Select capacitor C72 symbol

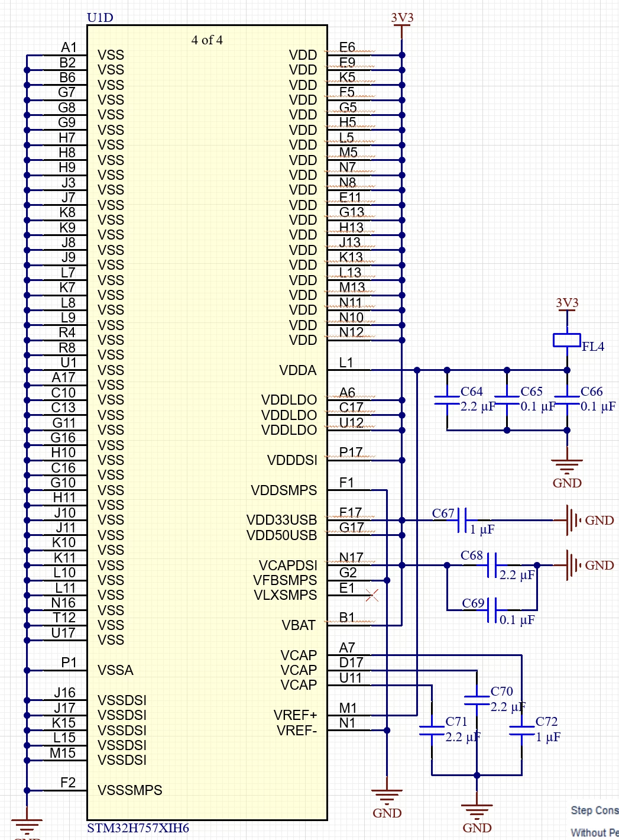click(521, 731)
